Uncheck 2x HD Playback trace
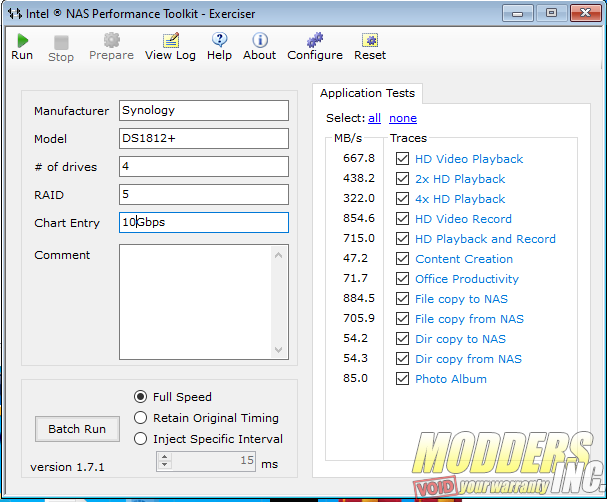Viewport: 607px width, 502px height. 402,179
